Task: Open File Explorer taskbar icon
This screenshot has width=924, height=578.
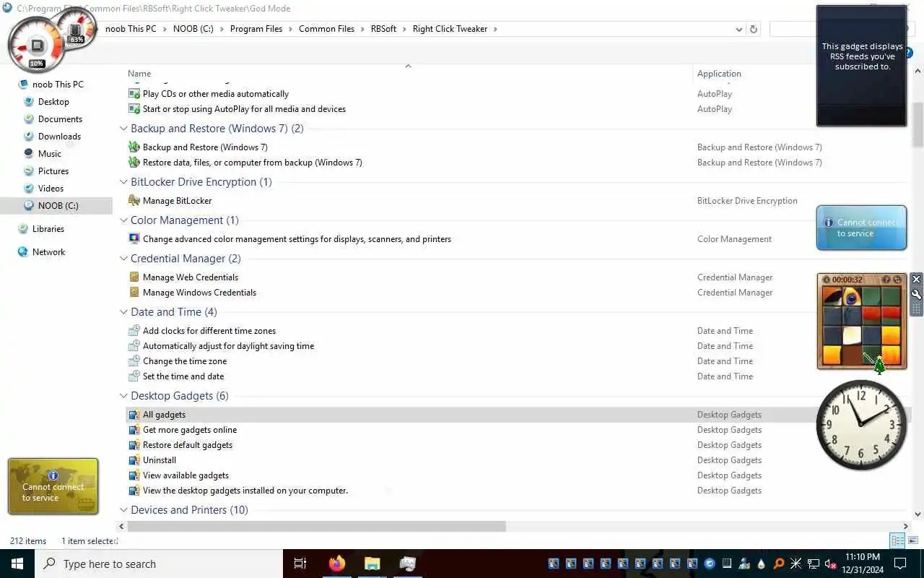Action: pyautogui.click(x=372, y=564)
